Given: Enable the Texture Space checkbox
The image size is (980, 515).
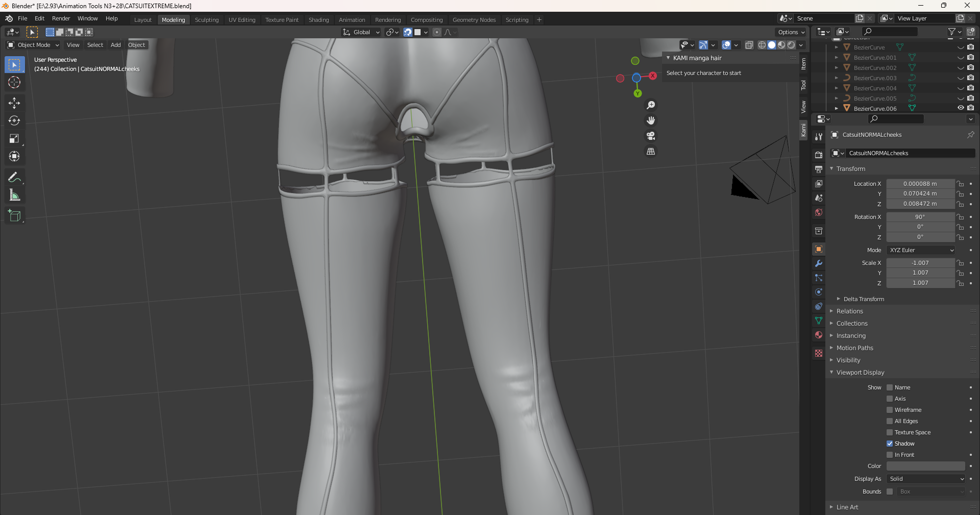Looking at the screenshot, I should click(890, 432).
